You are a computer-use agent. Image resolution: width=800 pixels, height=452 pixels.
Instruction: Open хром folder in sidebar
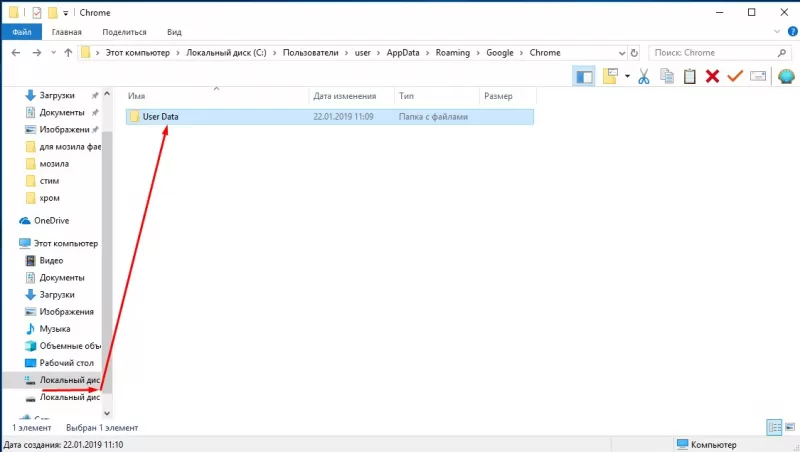(x=49, y=198)
